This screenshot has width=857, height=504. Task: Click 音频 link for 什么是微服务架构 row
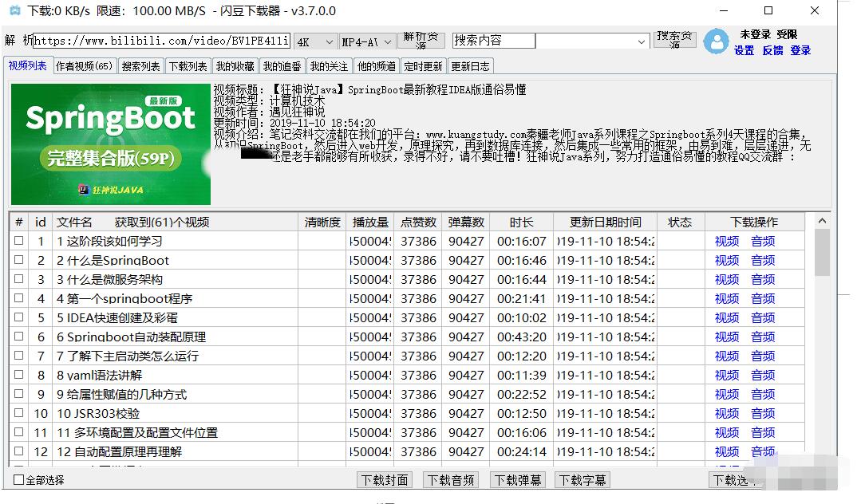(x=763, y=279)
